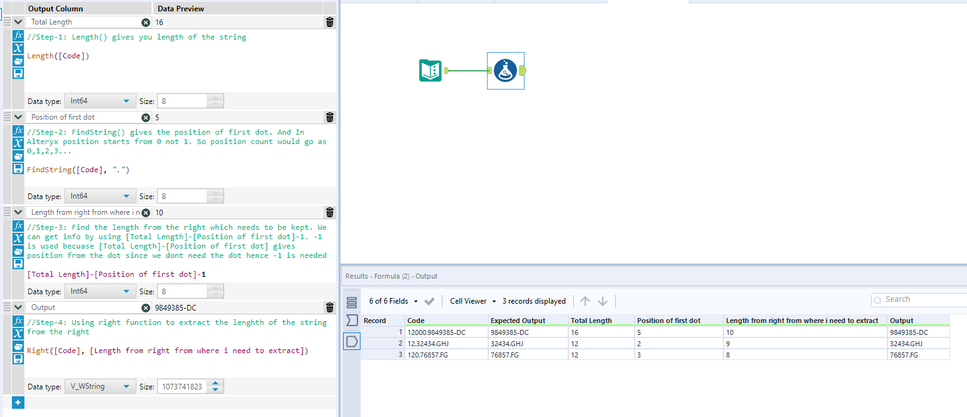967x417 pixels.
Task: Save the Length from right expression with disk icon
Action: click(x=19, y=263)
